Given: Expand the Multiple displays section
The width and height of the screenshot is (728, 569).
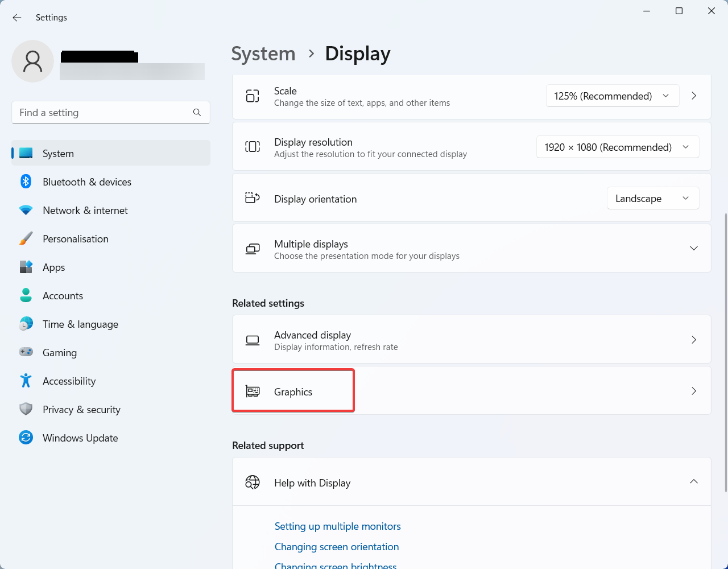Looking at the screenshot, I should click(x=694, y=249).
